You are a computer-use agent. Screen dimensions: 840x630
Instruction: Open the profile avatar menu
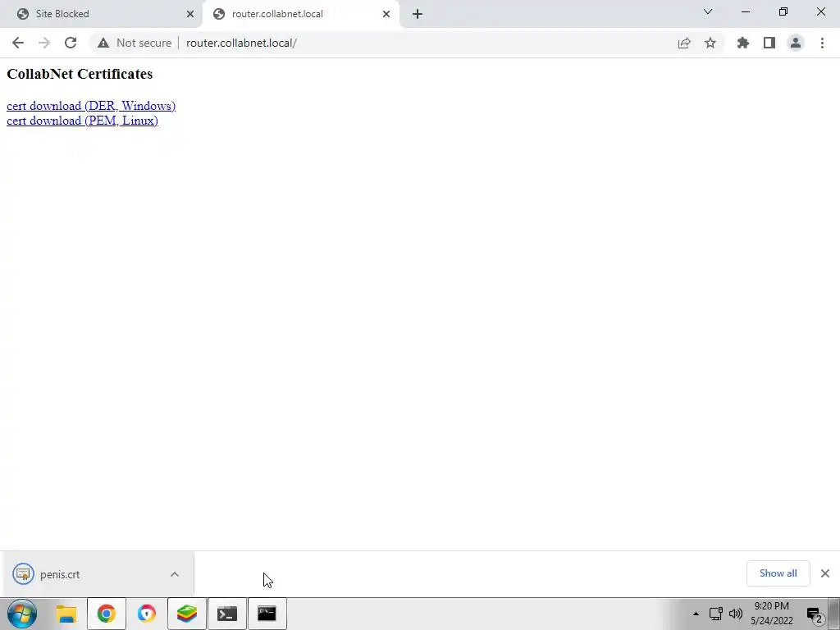(796, 43)
